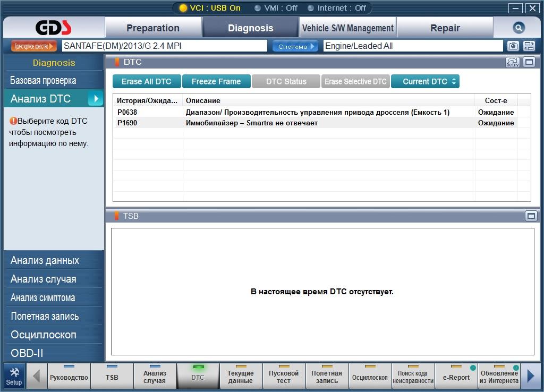This screenshot has width=544, height=392.
Task: Switch to the Repair tab
Action: [x=445, y=28]
